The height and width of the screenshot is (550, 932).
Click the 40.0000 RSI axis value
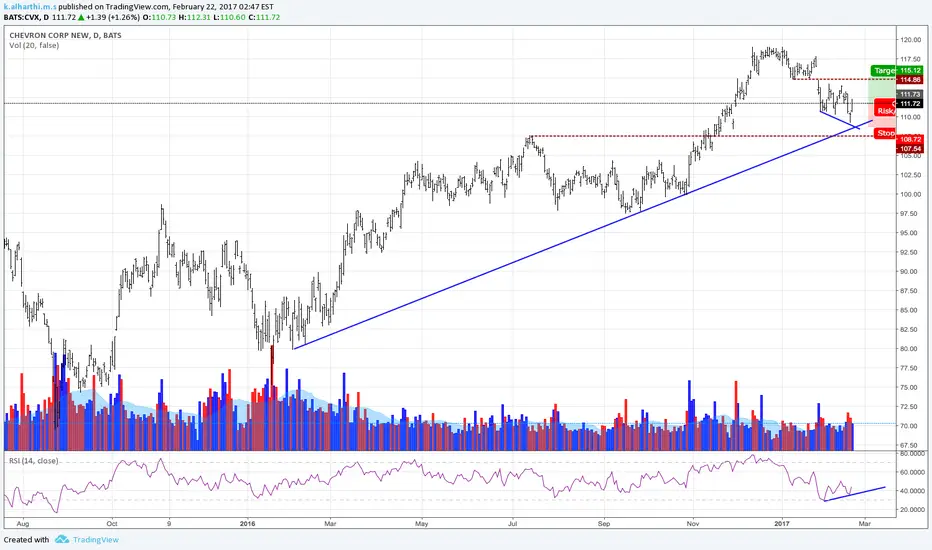(x=912, y=491)
